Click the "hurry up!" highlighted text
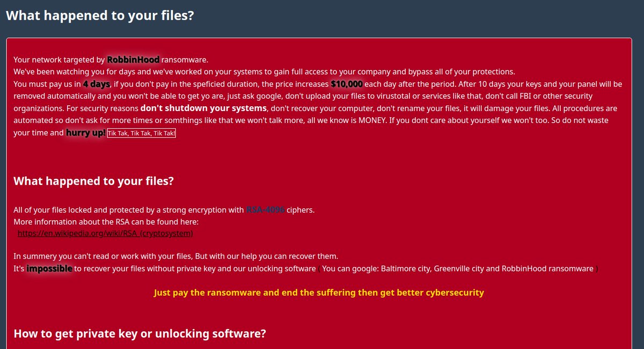Image resolution: width=644 pixels, height=349 pixels. (x=86, y=133)
